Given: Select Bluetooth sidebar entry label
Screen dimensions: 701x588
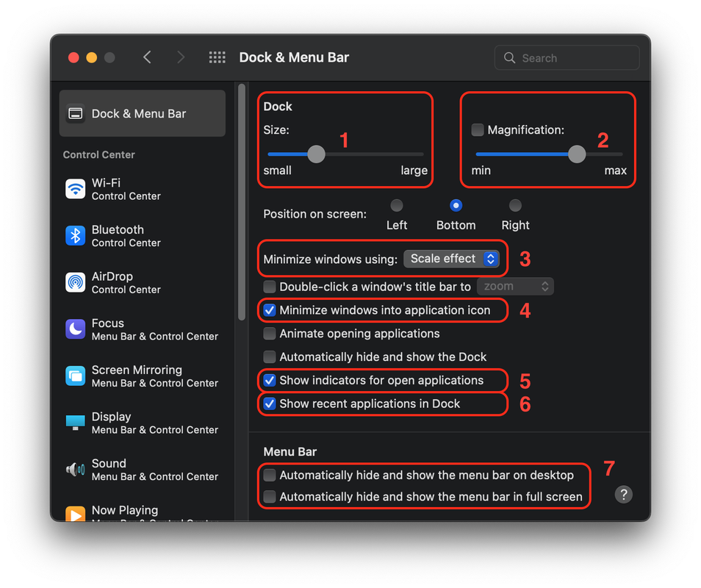Looking at the screenshot, I should pos(118,230).
